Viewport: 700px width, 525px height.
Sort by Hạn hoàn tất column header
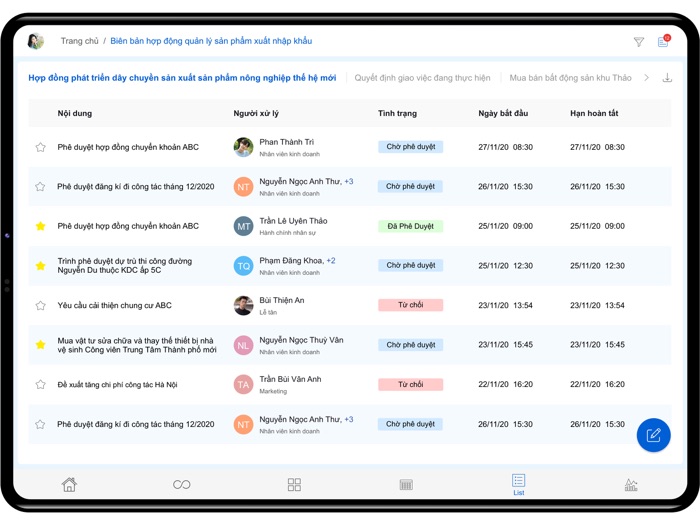594,113
